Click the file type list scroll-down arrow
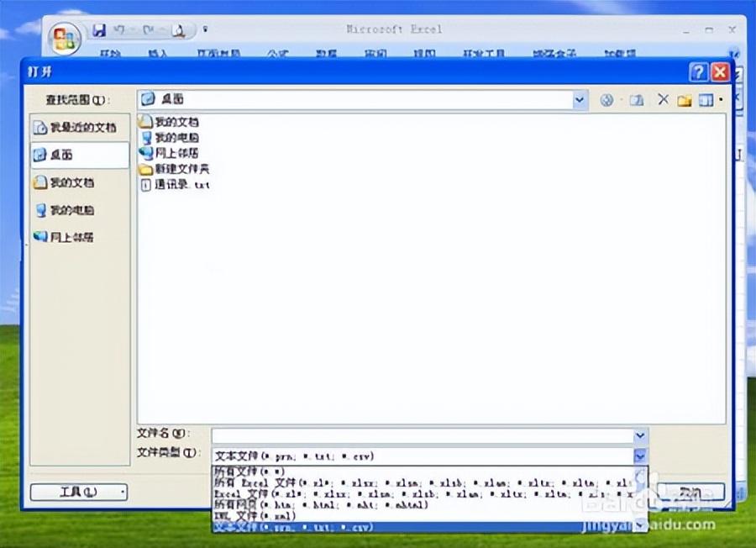Screen dimensions: 756x548 pos(640,525)
